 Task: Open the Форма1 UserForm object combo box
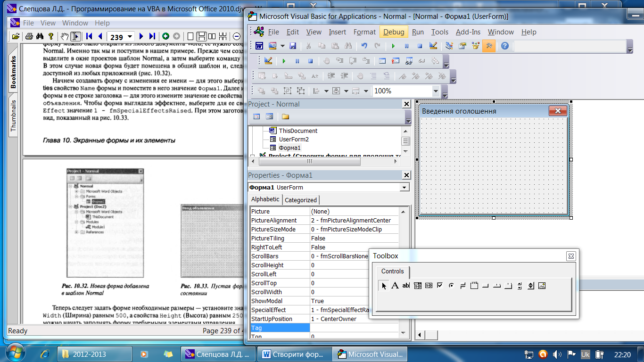(x=404, y=188)
